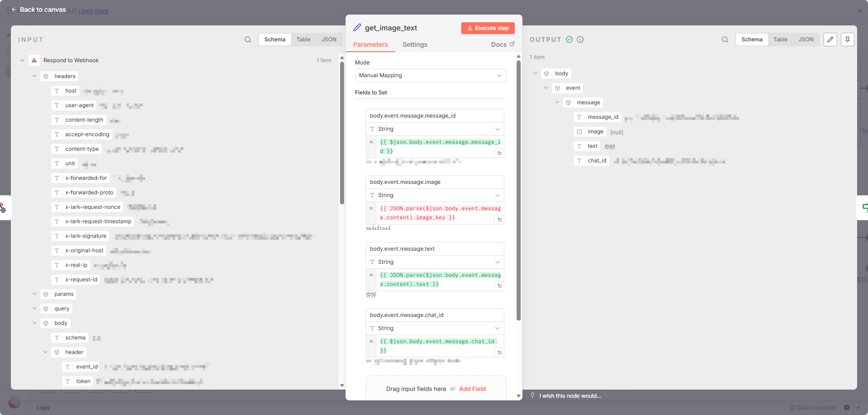868x415 pixels.
Task: Pin the output data with pin icon
Action: (x=848, y=40)
